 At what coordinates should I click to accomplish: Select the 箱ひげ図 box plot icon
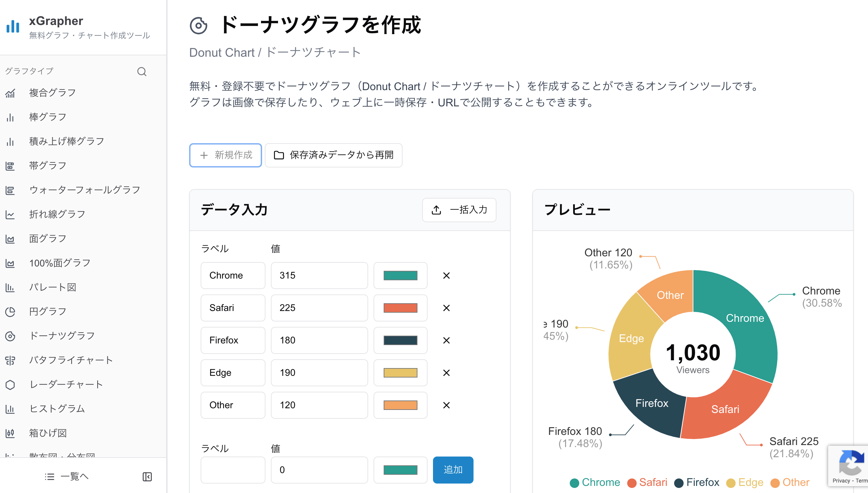click(x=10, y=433)
